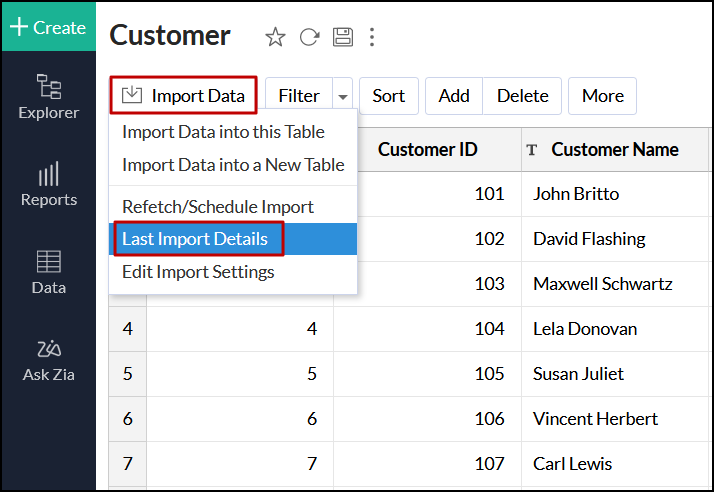Screen dimensions: 714x492
Task: Click the green Create button
Action: click(48, 27)
